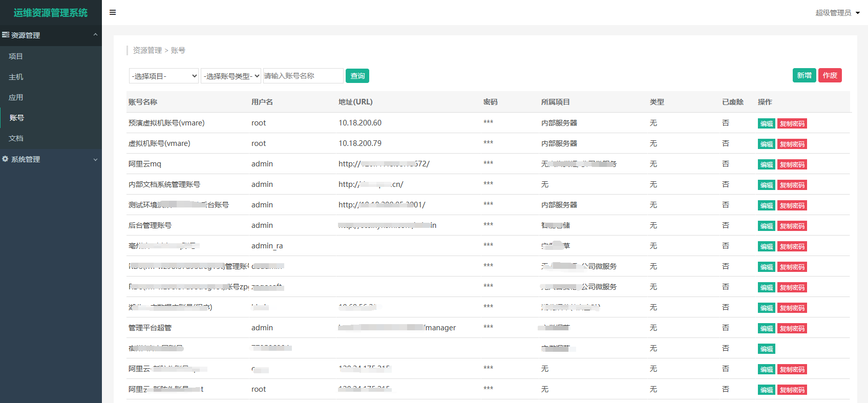Edit the 管理平台超管 row

tap(766, 328)
